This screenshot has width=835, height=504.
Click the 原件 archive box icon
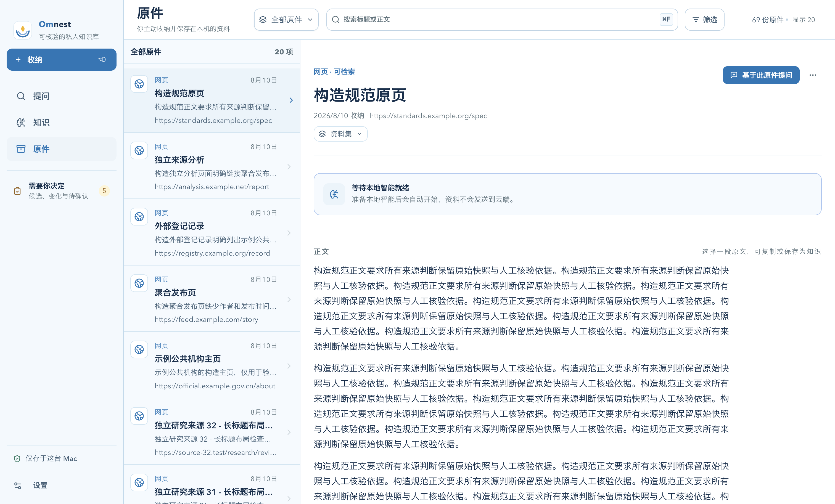pos(21,149)
